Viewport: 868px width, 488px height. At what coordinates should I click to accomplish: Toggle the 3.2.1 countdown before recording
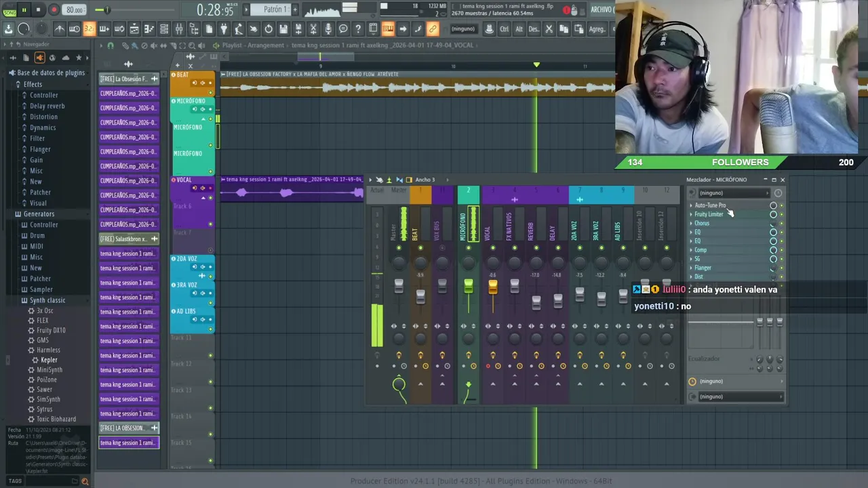[89, 28]
